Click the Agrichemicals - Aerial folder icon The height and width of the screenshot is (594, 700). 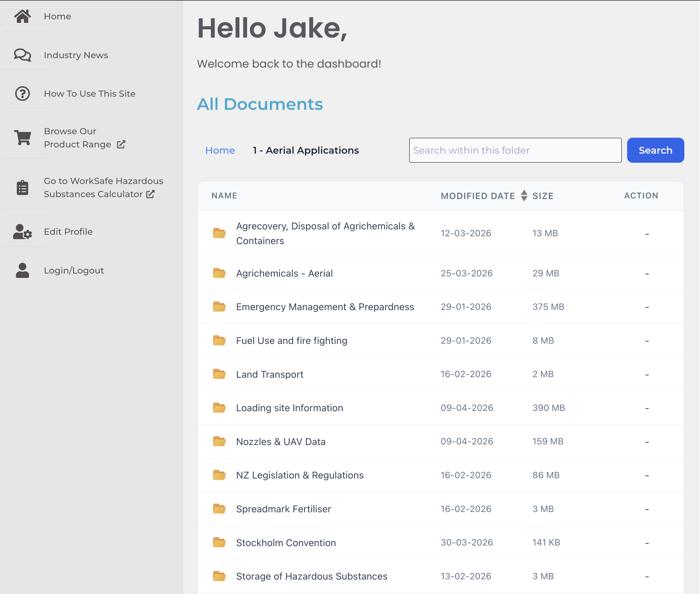pos(220,273)
